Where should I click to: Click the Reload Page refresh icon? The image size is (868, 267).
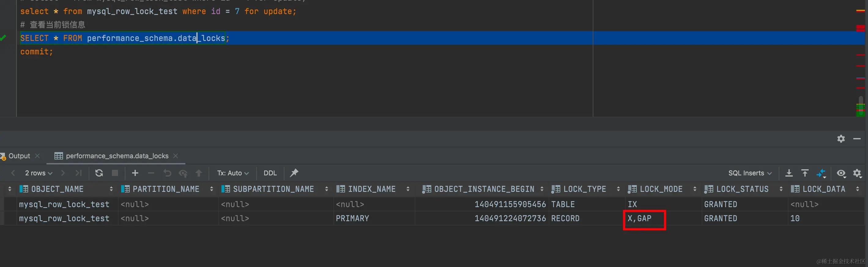[x=99, y=173]
